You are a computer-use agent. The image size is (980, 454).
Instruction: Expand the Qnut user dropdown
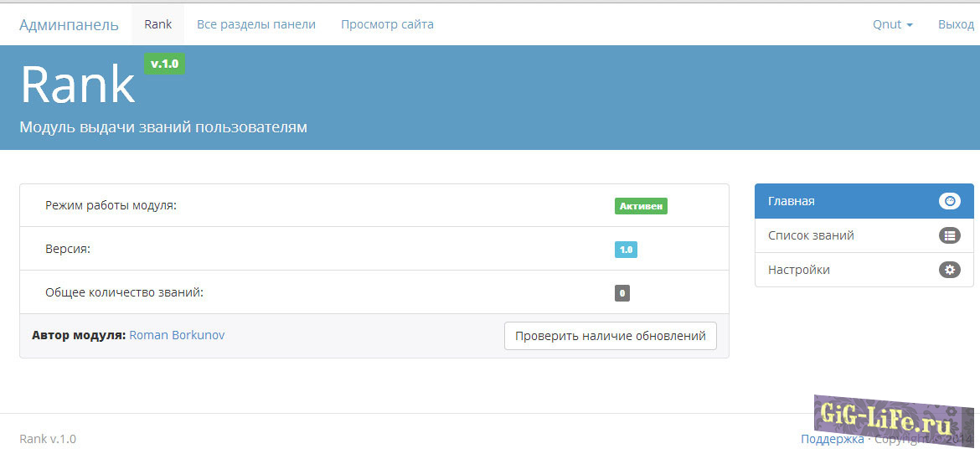tap(892, 24)
